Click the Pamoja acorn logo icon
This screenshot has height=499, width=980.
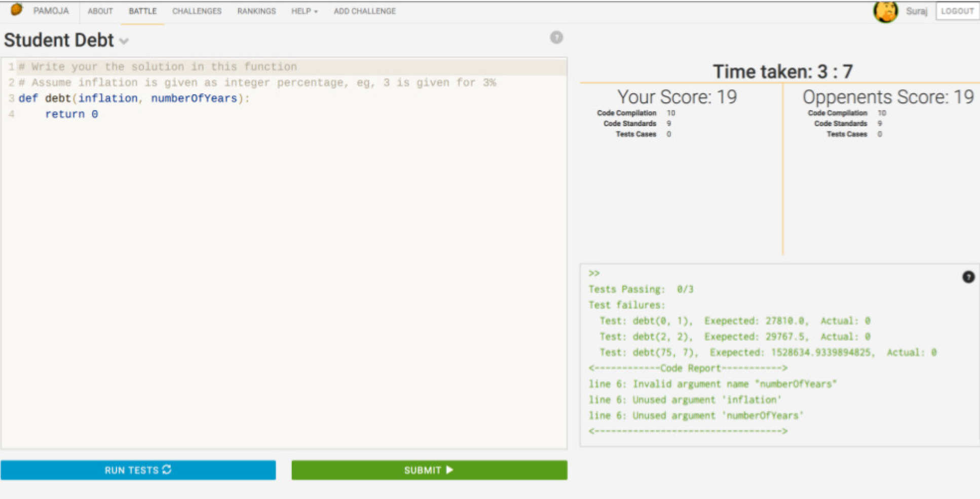coord(16,10)
